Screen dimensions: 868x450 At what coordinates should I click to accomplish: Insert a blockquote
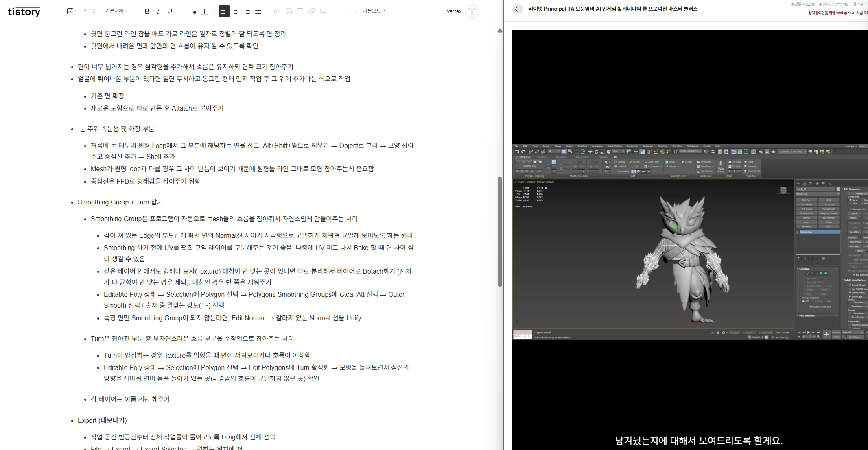click(277, 11)
